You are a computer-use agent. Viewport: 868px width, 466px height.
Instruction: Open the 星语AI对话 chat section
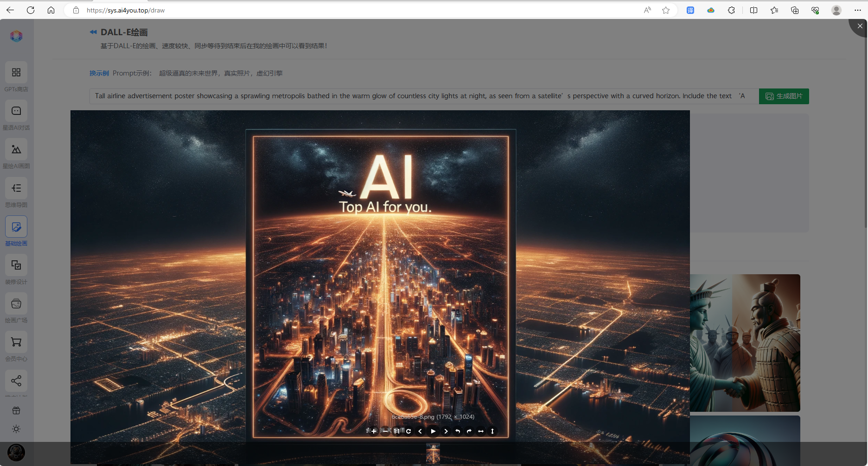click(16, 115)
